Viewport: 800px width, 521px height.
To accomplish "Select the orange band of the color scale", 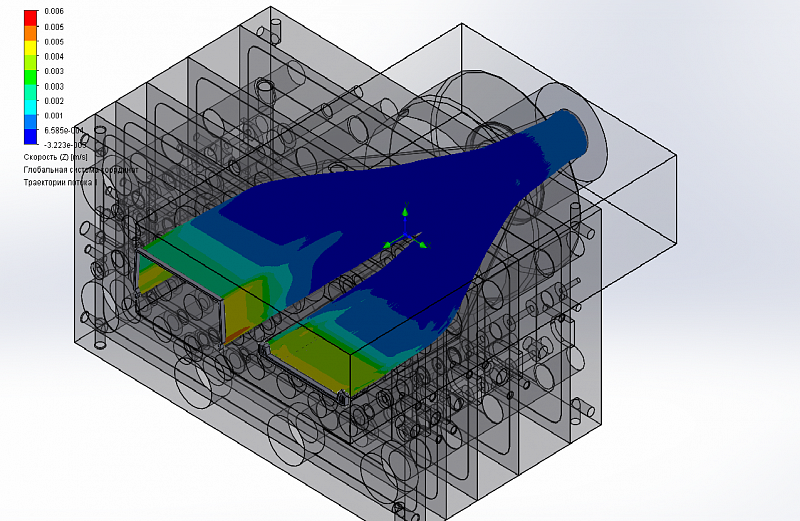I will 30,34.
